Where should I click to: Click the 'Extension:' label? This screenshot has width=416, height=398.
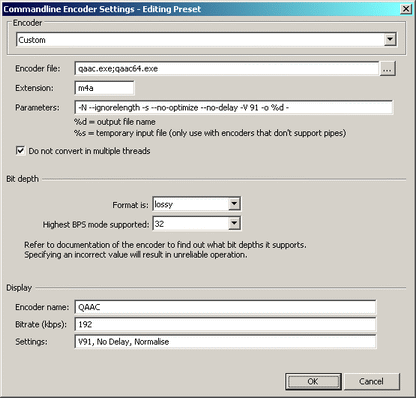click(34, 88)
